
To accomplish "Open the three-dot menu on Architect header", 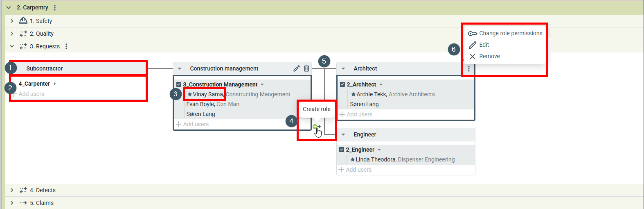I will (469, 69).
